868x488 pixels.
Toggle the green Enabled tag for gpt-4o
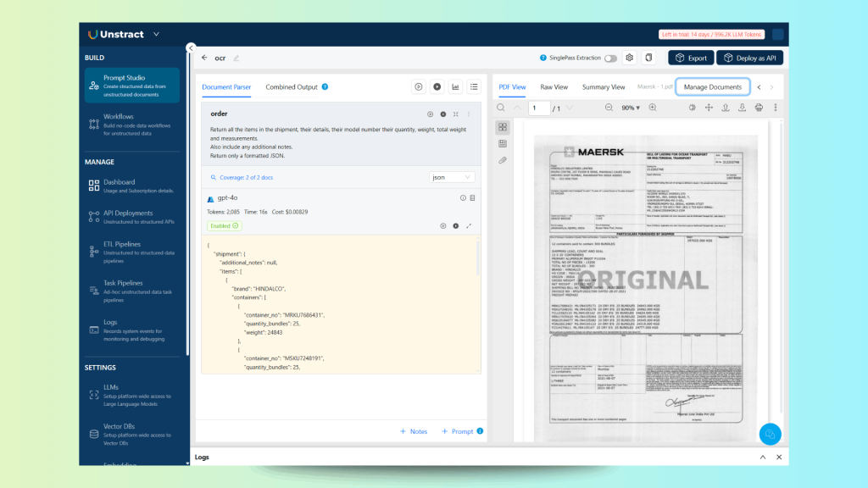coord(224,225)
